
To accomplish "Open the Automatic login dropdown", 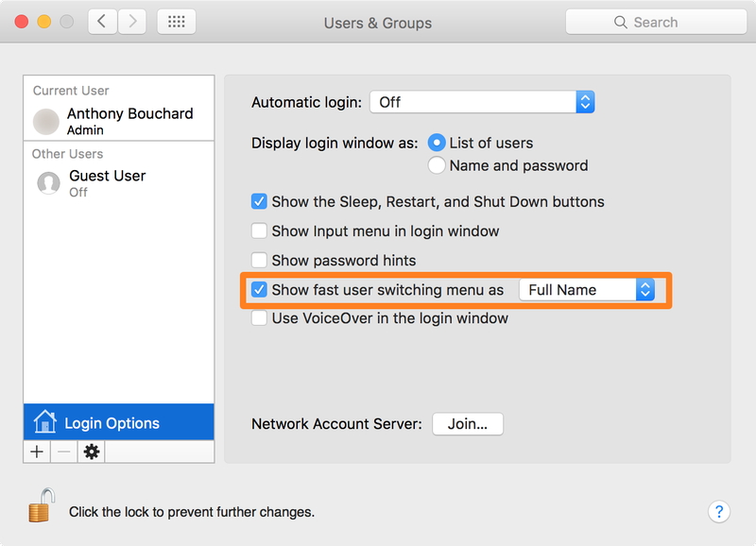I will [x=482, y=102].
